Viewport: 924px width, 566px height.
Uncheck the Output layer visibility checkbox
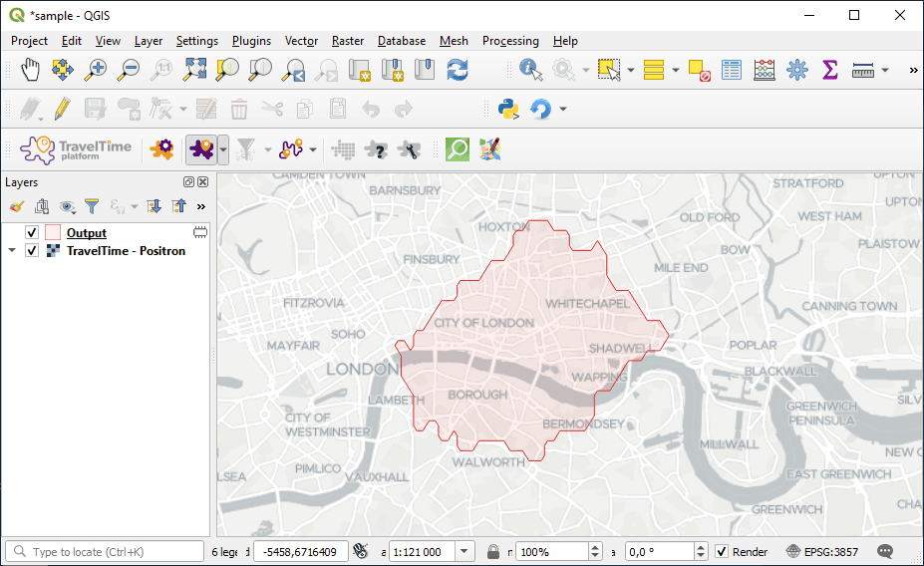pyautogui.click(x=32, y=233)
